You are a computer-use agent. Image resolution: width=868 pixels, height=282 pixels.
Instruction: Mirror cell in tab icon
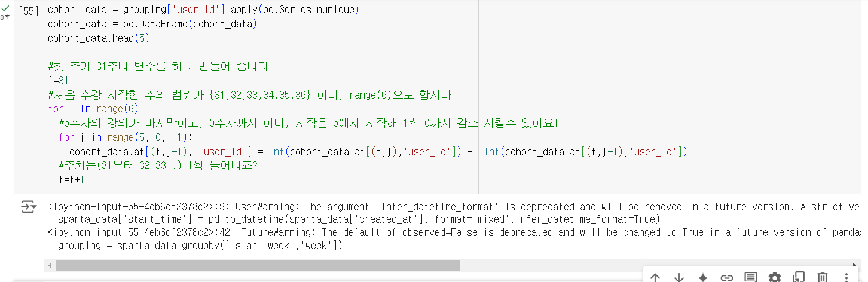click(798, 277)
